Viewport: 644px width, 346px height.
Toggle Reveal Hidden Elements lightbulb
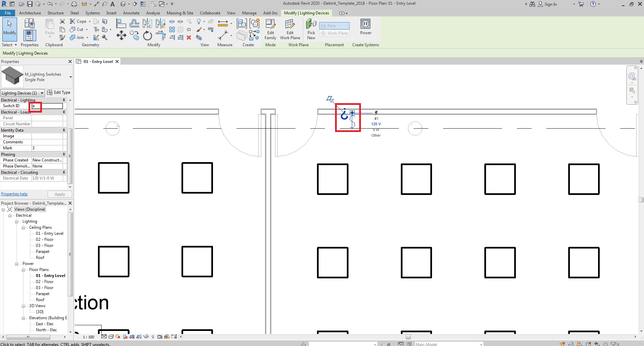[153, 337]
